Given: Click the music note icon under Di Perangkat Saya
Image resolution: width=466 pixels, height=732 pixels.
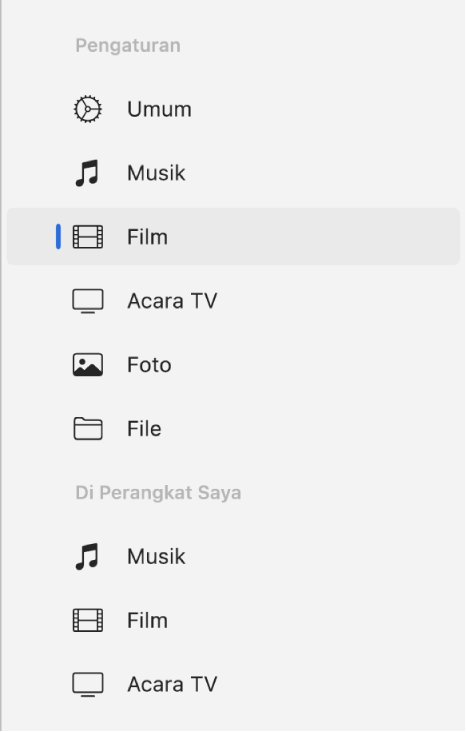Looking at the screenshot, I should pos(87,556).
